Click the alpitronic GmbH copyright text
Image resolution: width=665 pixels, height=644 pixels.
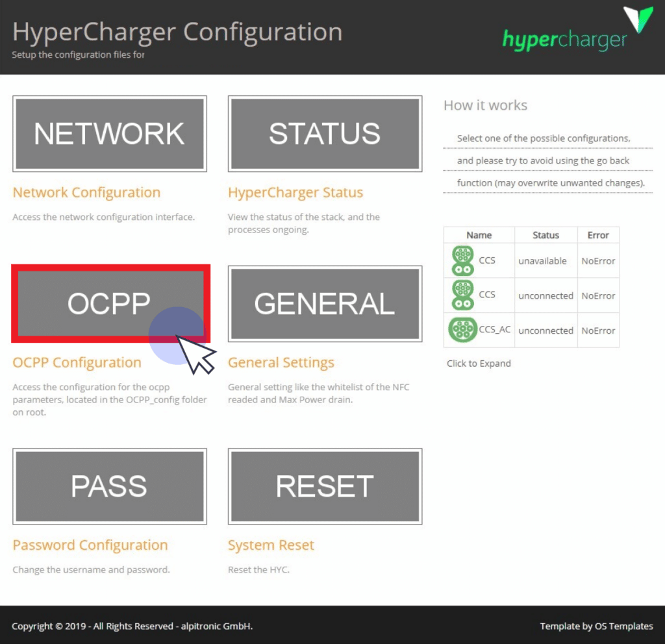click(132, 626)
